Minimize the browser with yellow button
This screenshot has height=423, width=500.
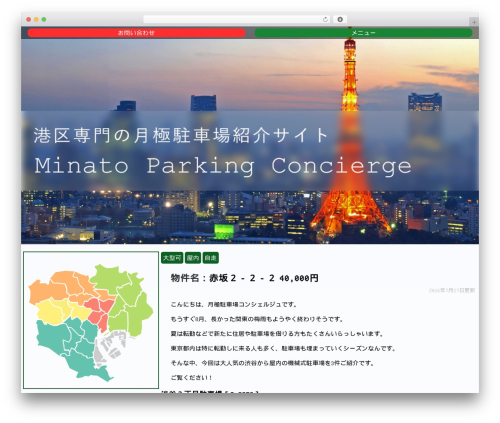[x=36, y=20]
